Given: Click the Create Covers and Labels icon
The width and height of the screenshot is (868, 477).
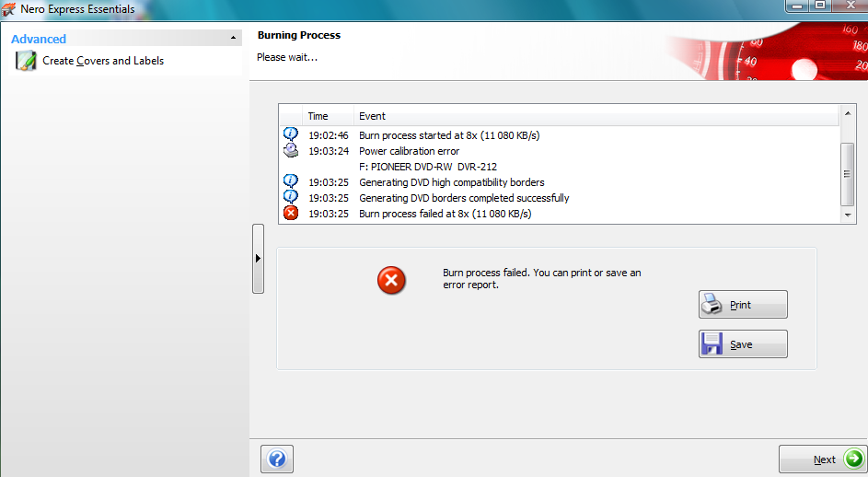Looking at the screenshot, I should 26,61.
